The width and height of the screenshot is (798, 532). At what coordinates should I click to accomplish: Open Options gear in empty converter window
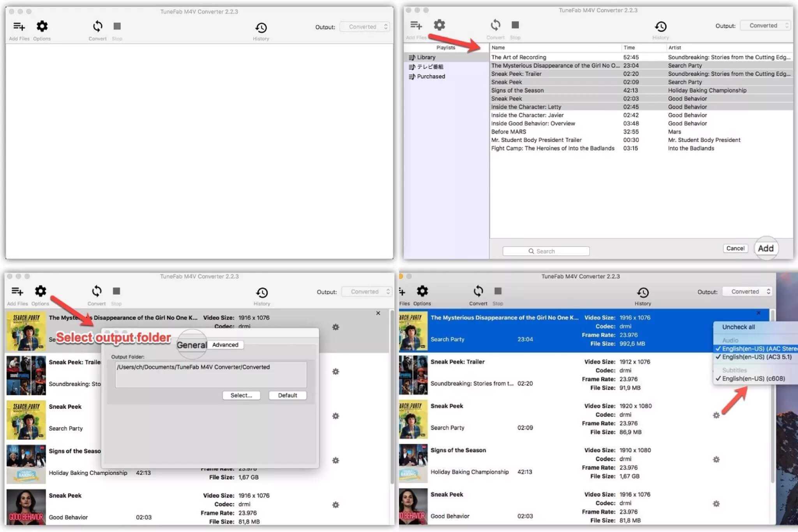point(42,27)
